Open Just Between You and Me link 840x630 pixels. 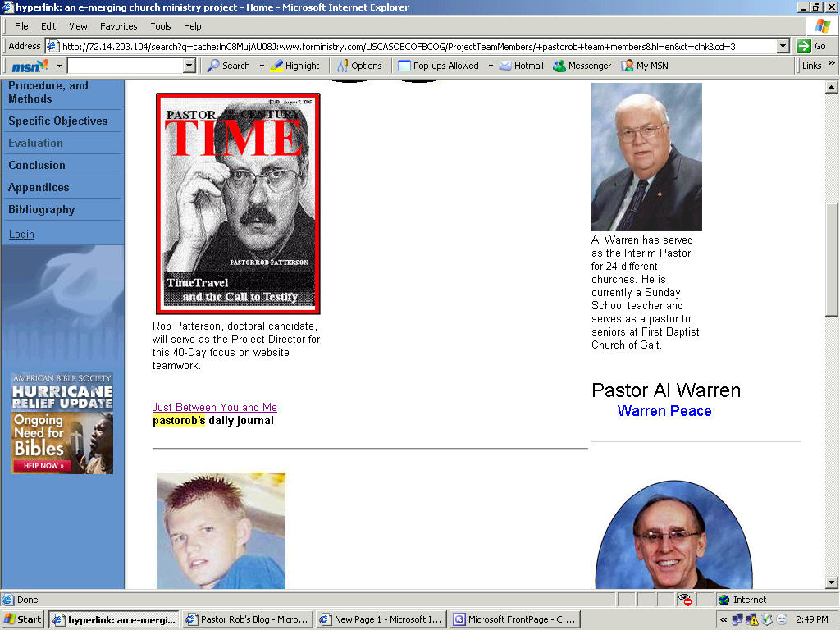[x=214, y=408]
